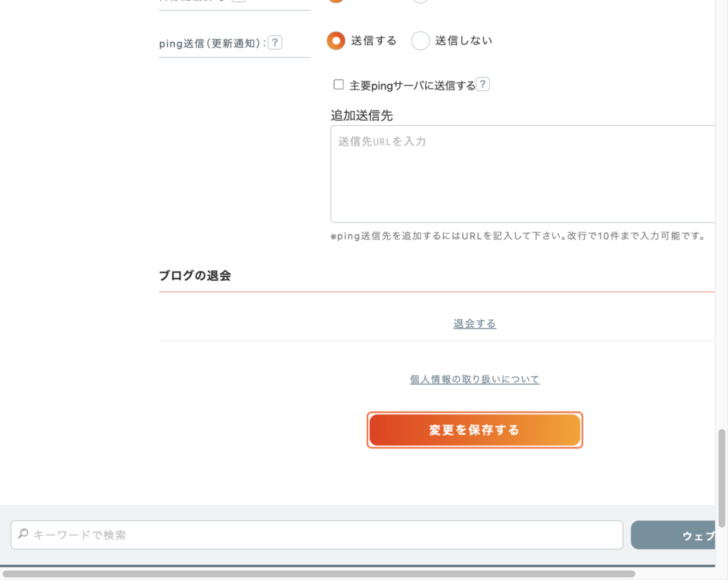Open the 個人情報の取り扱いについて link
The width and height of the screenshot is (728, 580).
pyautogui.click(x=475, y=380)
